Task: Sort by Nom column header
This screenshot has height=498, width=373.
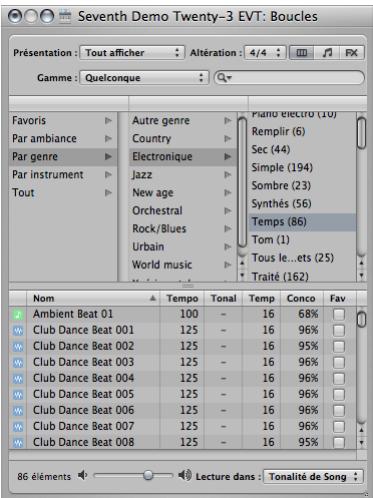Action: [93, 298]
